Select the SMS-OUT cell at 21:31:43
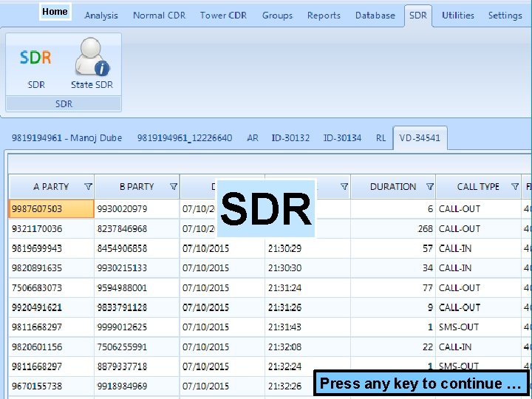 tap(479, 327)
